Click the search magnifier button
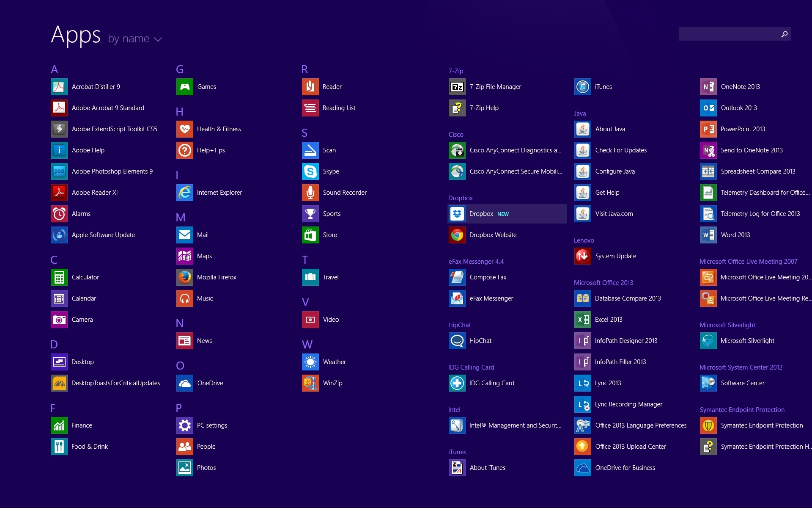Image resolution: width=812 pixels, height=508 pixels. pyautogui.click(x=785, y=34)
